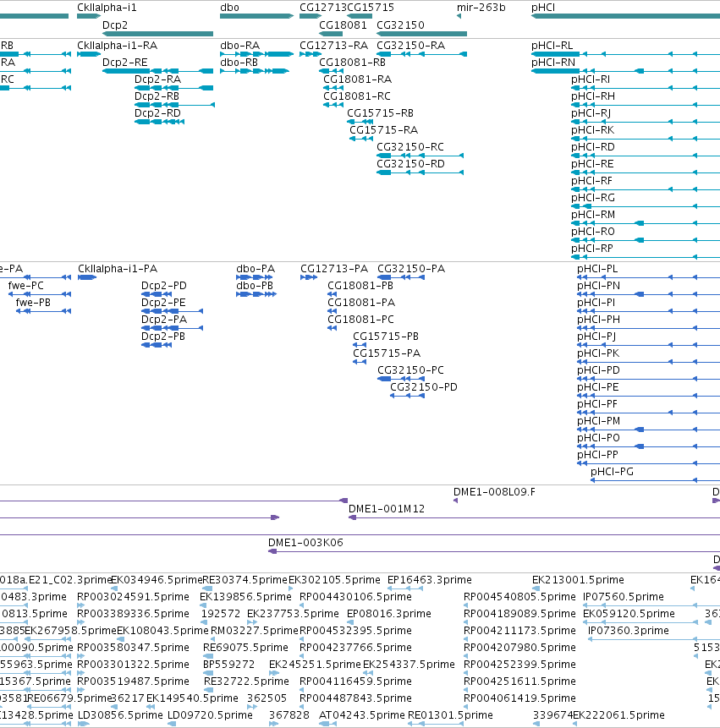Select EST label LD30856.5prime
The height and width of the screenshot is (728, 720).
(120, 715)
